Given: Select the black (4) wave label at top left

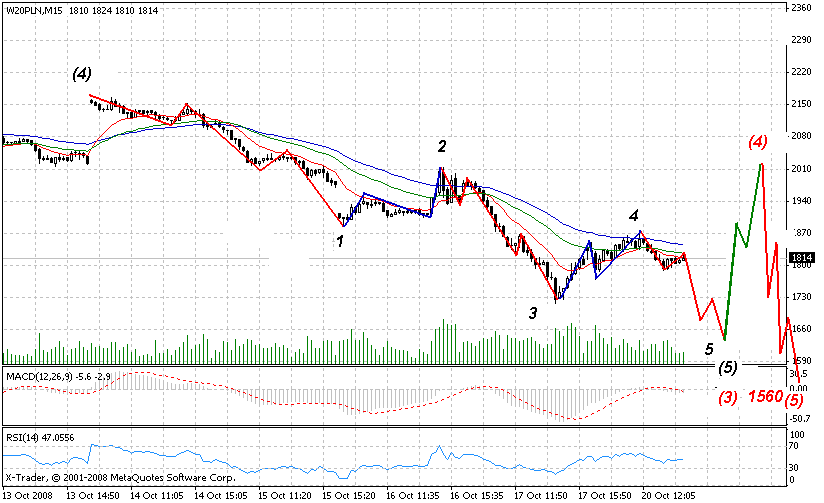Looking at the screenshot, I should [82, 74].
